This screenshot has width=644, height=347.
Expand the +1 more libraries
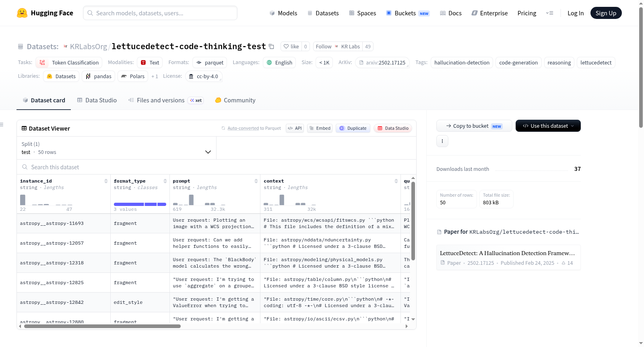155,76
